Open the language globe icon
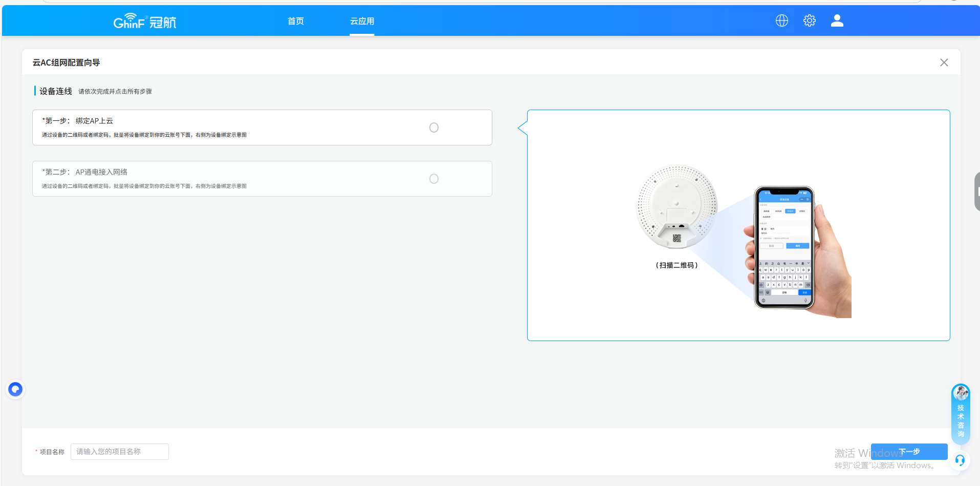The height and width of the screenshot is (486, 980). click(781, 20)
